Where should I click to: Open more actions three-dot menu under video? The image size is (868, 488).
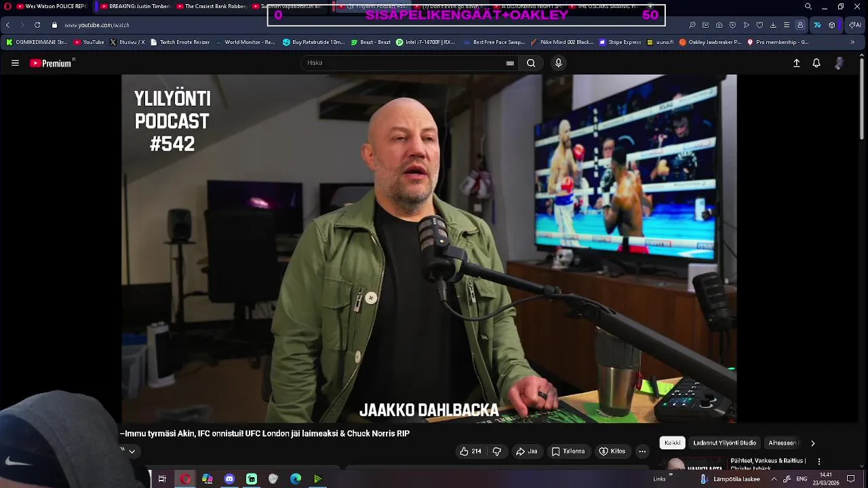(642, 451)
